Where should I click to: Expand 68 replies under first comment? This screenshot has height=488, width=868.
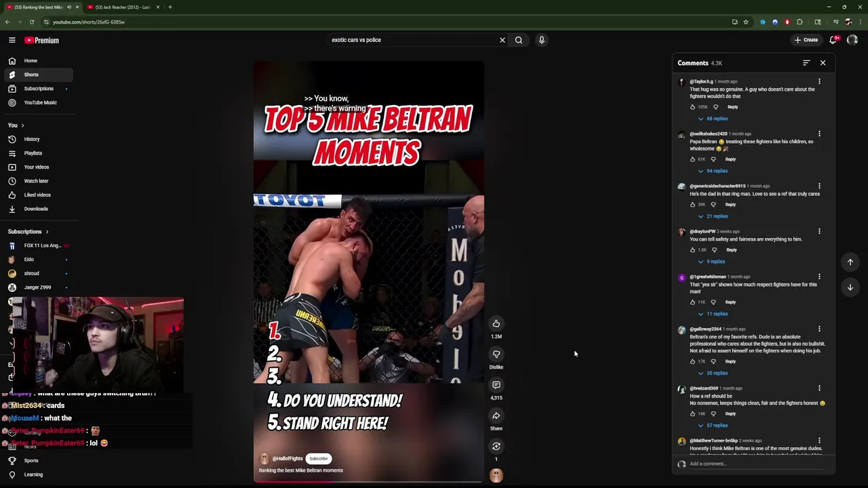click(713, 119)
